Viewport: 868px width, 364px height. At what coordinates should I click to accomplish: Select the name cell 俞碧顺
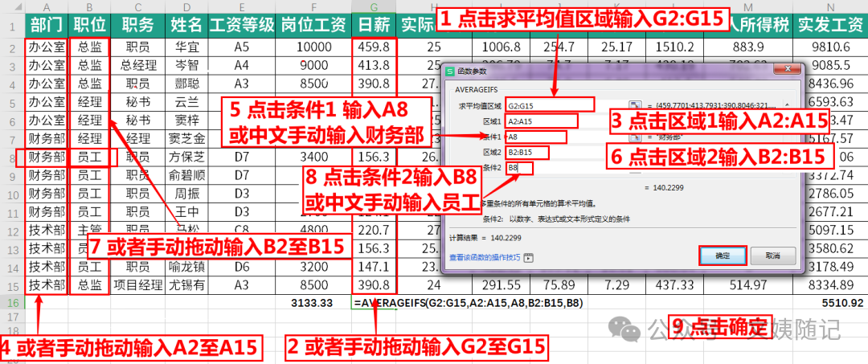tap(186, 175)
